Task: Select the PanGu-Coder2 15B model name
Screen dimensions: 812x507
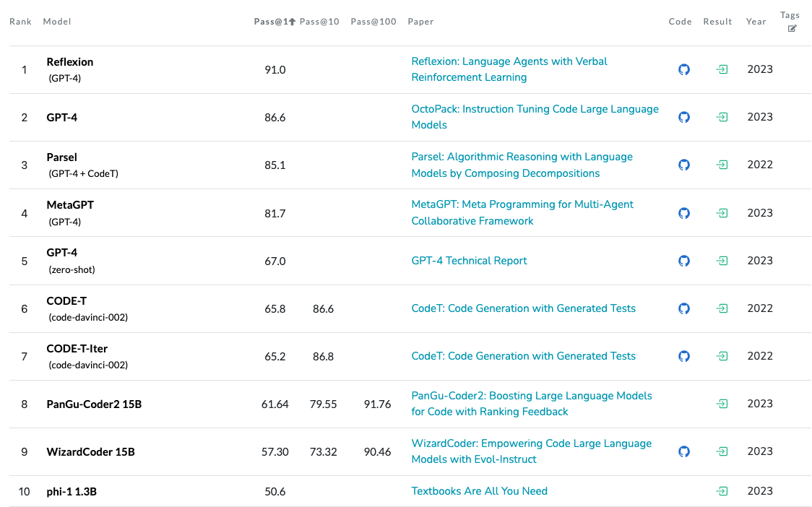Action: tap(94, 404)
